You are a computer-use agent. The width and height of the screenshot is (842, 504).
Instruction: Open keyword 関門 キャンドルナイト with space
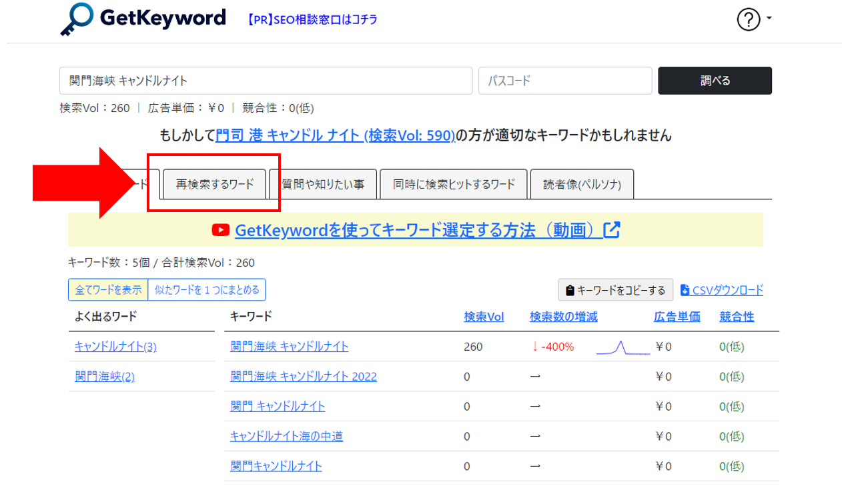[278, 407]
